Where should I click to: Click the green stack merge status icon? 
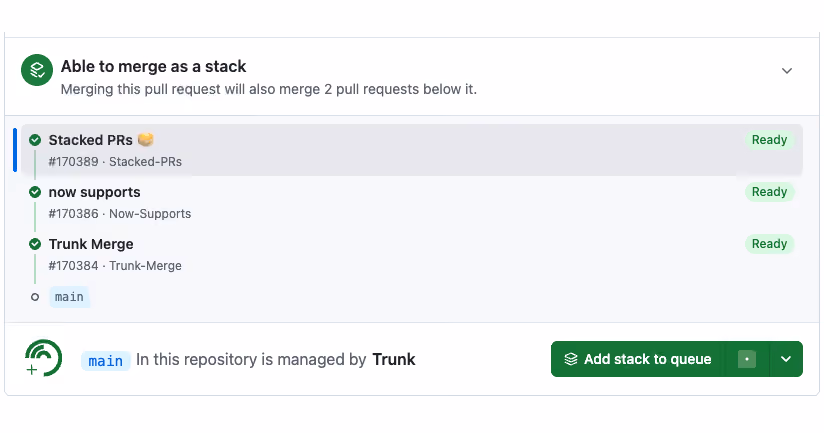(x=37, y=70)
